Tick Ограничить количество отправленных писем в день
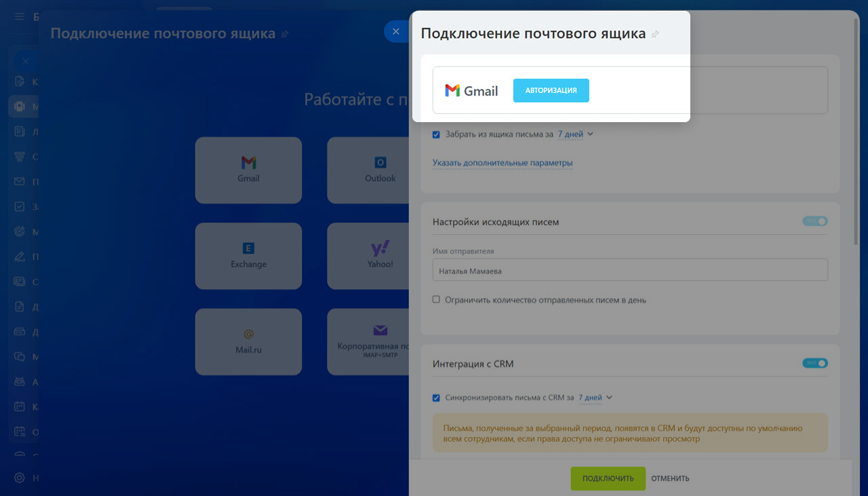Image resolution: width=868 pixels, height=496 pixels. point(436,299)
